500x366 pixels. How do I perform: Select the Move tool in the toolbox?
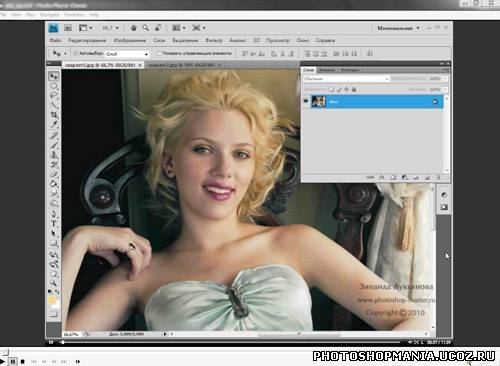click(53, 76)
